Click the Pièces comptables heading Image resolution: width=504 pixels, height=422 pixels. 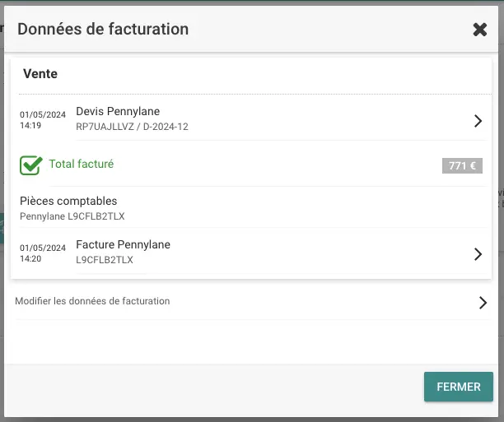pos(68,201)
